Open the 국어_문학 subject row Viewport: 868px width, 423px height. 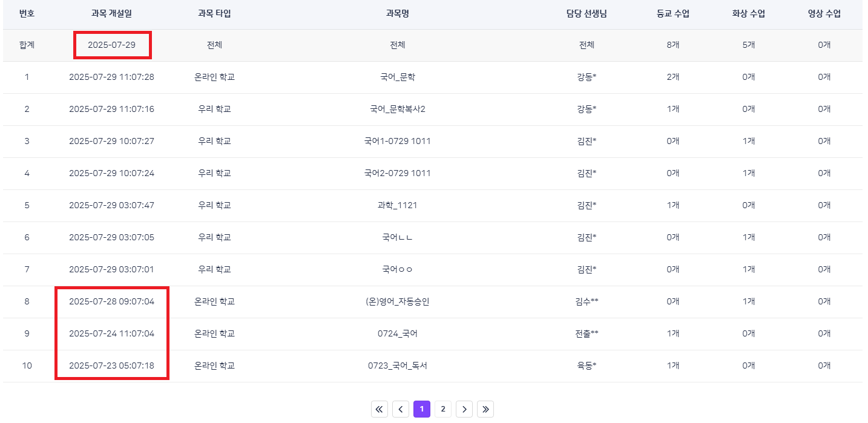coord(397,77)
